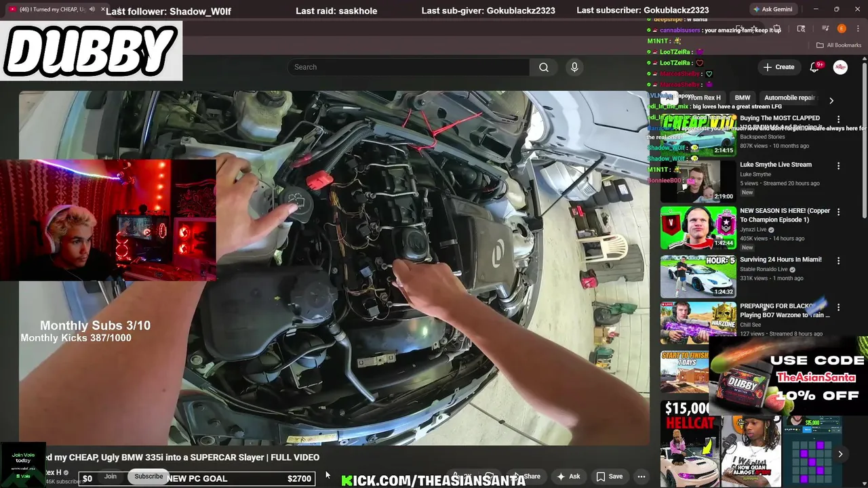The height and width of the screenshot is (488, 868).
Task: Select the All filter chip
Action: point(669,98)
